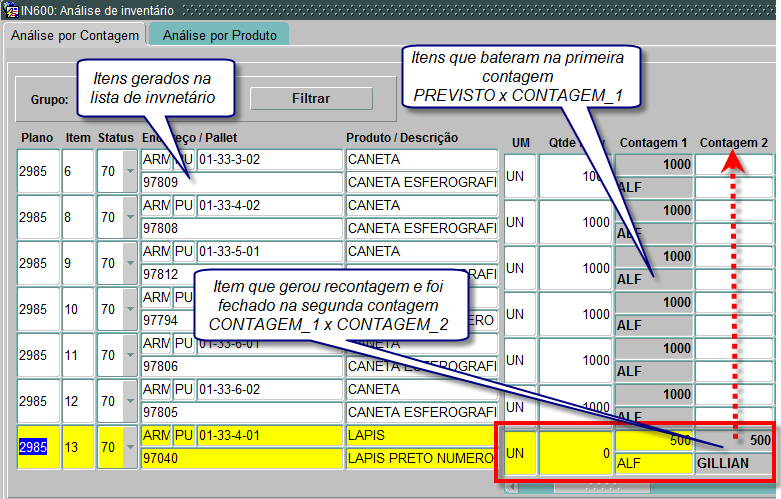Click ALF field in LAPIS row
The width and height of the screenshot is (781, 499).
pos(653,463)
